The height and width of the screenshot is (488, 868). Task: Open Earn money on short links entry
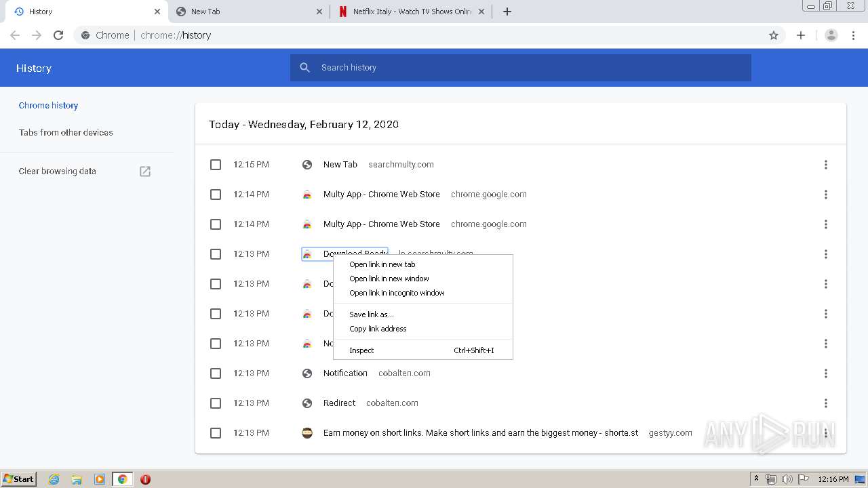pyautogui.click(x=481, y=433)
